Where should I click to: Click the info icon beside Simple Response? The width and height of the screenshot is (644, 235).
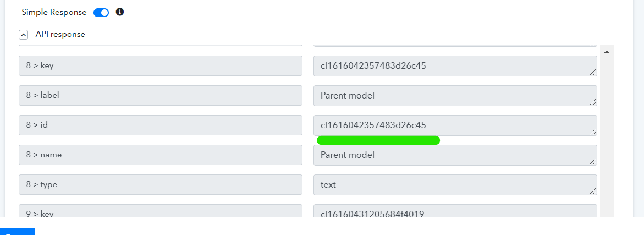pyautogui.click(x=119, y=12)
